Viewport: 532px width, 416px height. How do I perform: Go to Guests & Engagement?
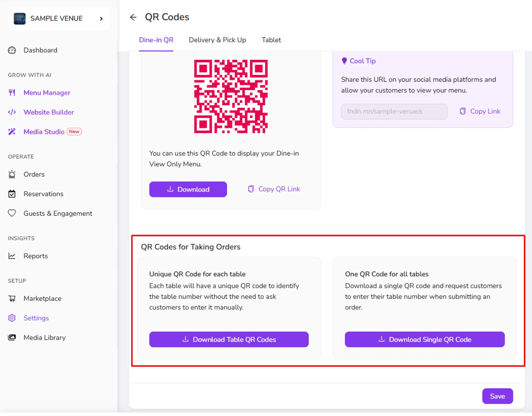[x=58, y=213]
